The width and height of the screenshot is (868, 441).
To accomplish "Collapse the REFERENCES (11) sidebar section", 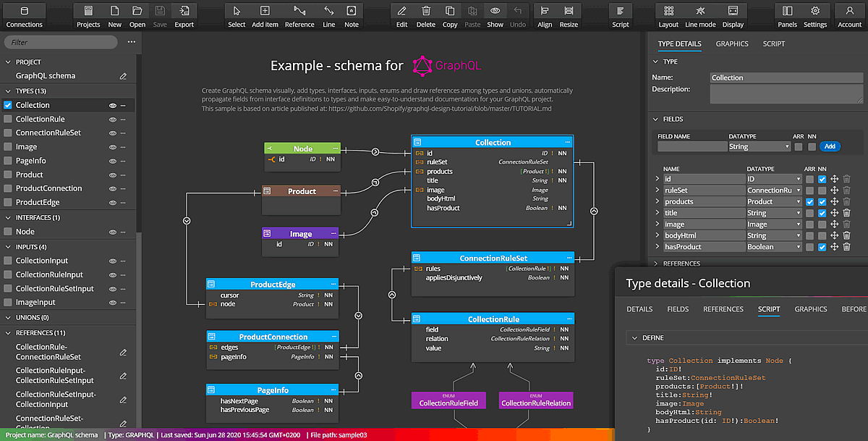I will [x=8, y=333].
